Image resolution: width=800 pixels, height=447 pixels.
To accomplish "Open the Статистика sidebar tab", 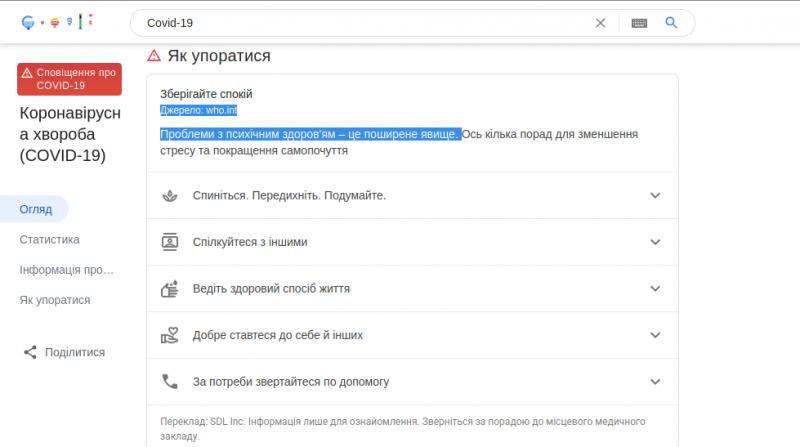I will [x=50, y=240].
